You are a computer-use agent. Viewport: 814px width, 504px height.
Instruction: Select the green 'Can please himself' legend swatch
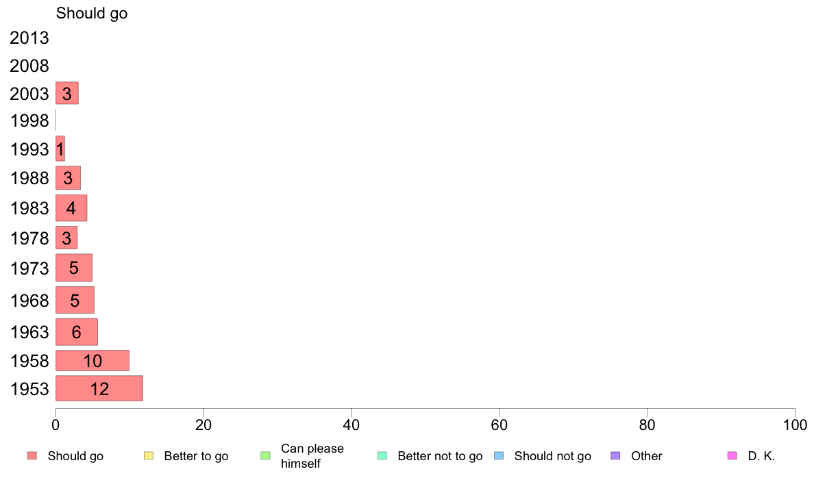coord(265,456)
